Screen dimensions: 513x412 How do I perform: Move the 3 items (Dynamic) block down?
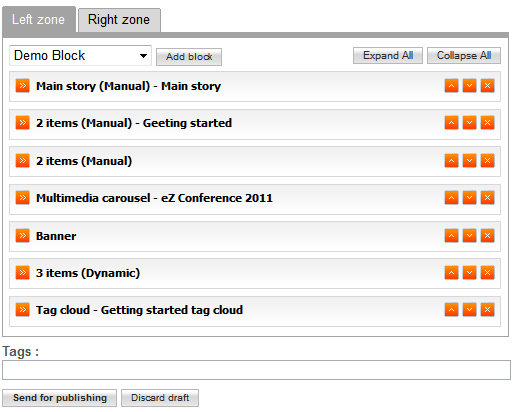(x=469, y=273)
